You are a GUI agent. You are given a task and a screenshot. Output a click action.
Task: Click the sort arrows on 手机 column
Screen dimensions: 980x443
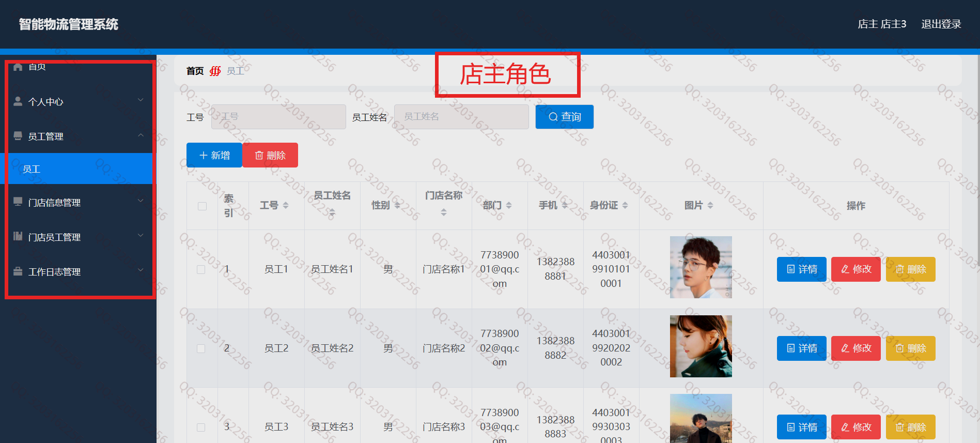(x=565, y=205)
